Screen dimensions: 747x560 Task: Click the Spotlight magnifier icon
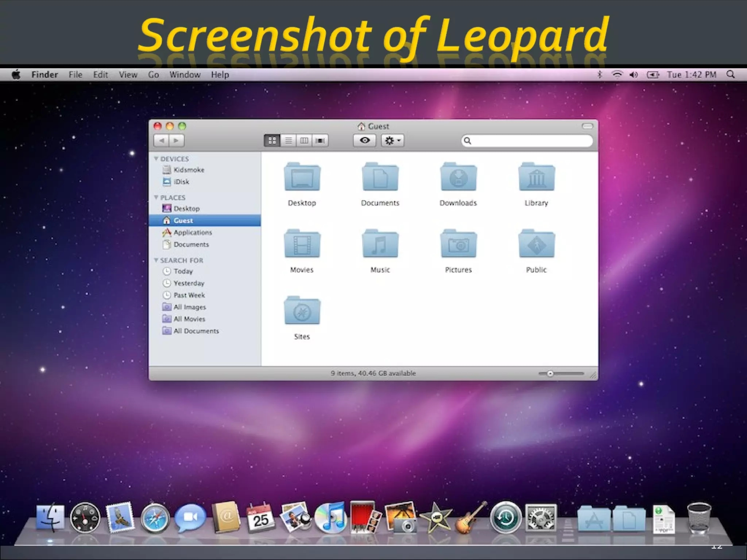[x=730, y=75]
